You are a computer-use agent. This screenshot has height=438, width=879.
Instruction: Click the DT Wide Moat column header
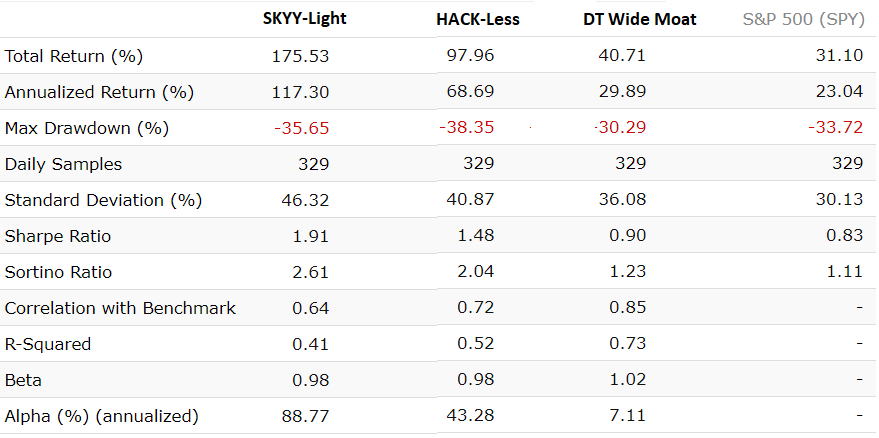[x=639, y=20]
